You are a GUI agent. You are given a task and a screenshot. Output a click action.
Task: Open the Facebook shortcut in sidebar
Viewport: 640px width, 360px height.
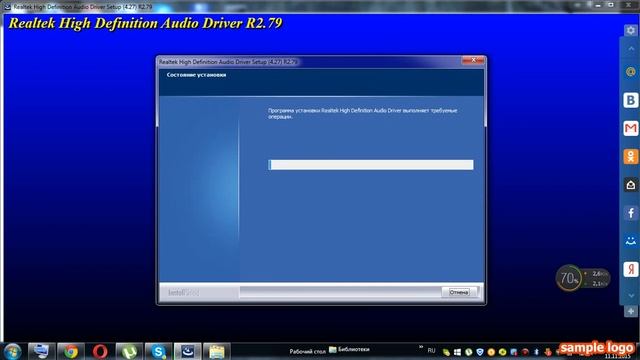click(631, 213)
